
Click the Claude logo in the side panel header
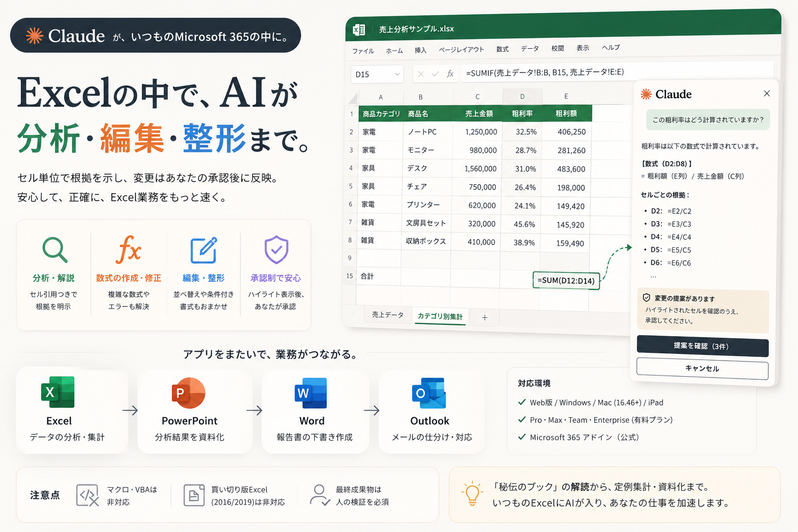click(646, 94)
